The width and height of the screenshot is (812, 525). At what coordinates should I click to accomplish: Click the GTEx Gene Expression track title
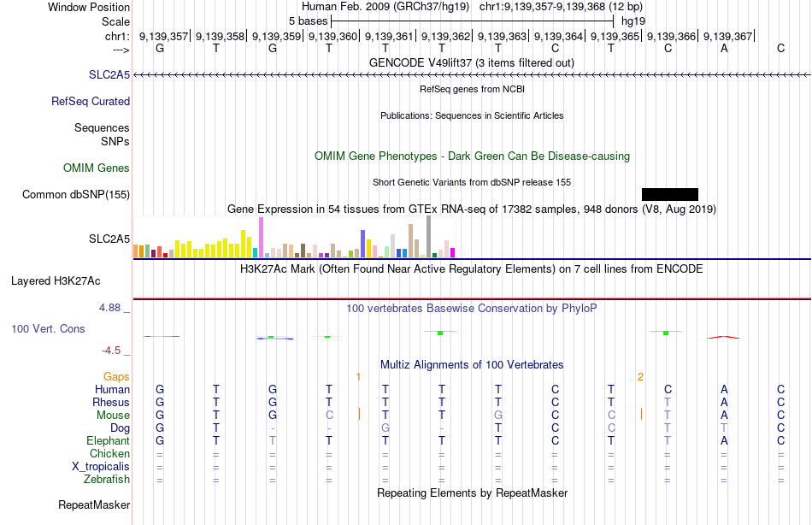[x=472, y=209]
